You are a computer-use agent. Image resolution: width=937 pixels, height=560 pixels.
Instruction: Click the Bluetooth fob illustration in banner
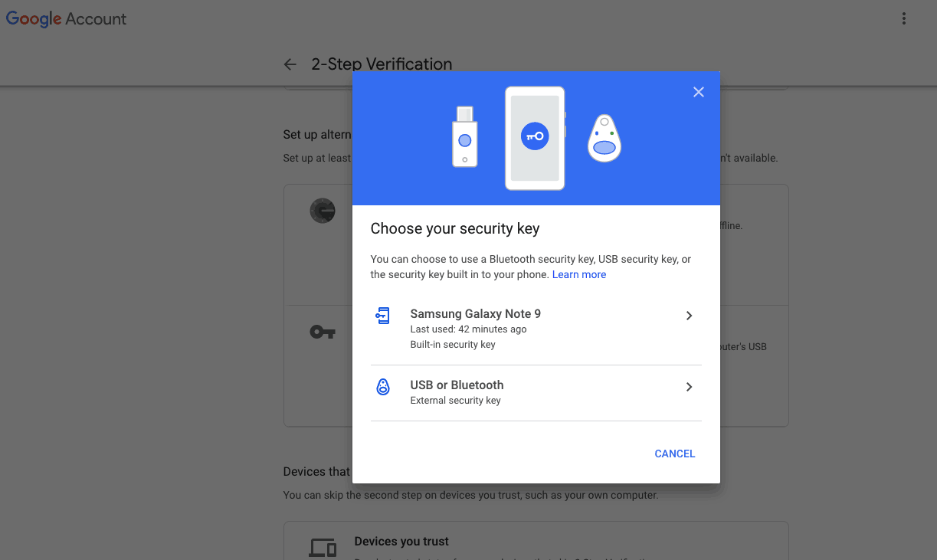(x=604, y=139)
